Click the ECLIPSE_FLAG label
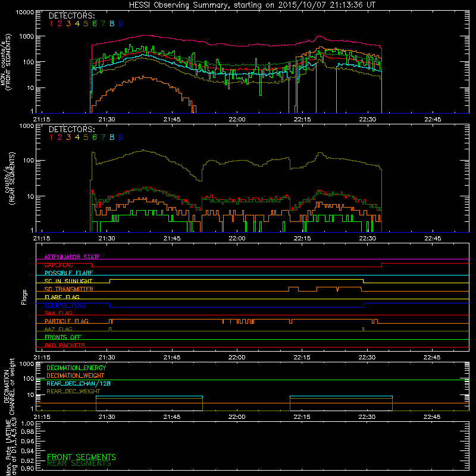Viewport: 476px width, 476px height. coord(65,305)
